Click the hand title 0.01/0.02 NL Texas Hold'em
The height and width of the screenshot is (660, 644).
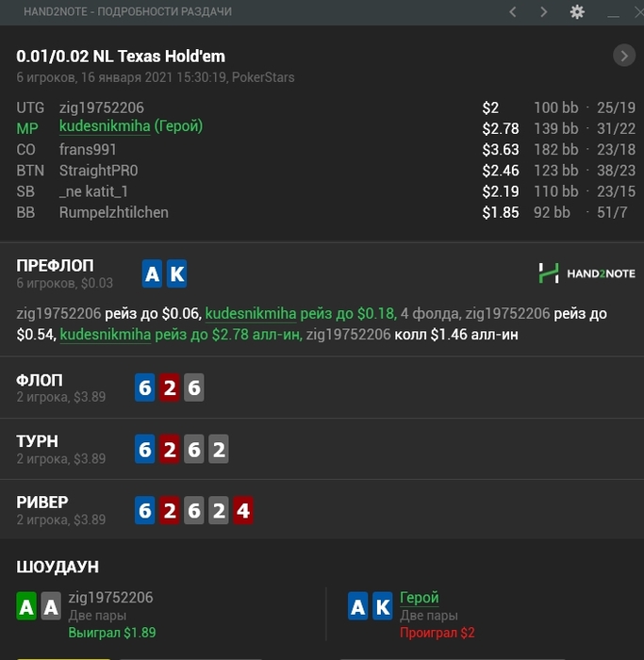[121, 57]
